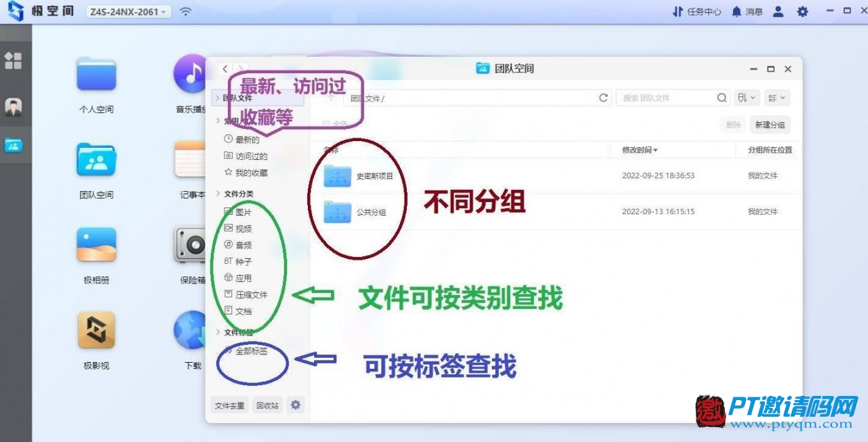
Task: Open the Z4S-24NX-2061 device dropdown
Action: pyautogui.click(x=129, y=12)
